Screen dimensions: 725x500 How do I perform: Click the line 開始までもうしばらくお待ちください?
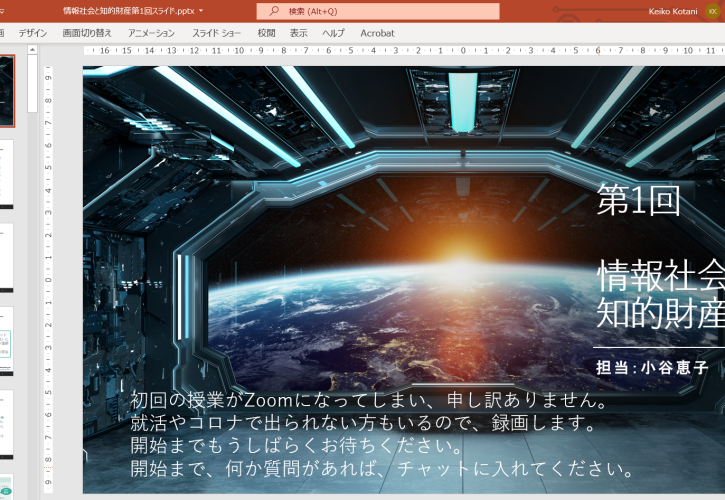[x=297, y=445]
